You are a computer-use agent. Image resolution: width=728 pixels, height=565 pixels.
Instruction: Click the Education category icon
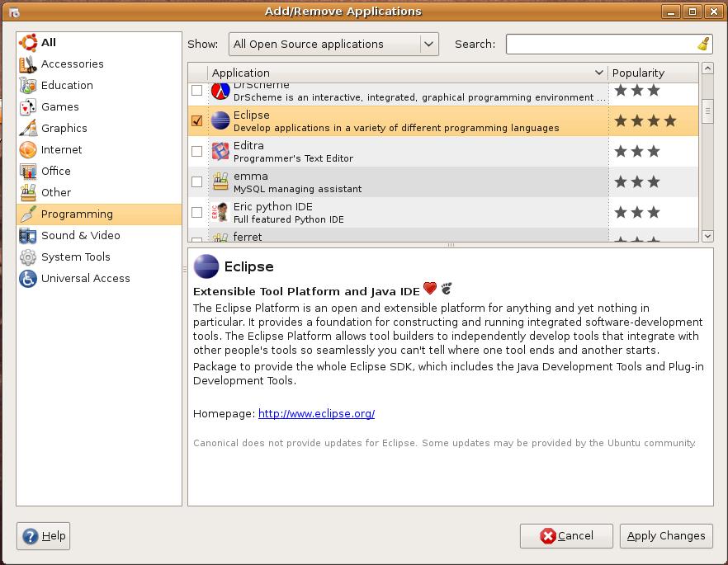28,85
